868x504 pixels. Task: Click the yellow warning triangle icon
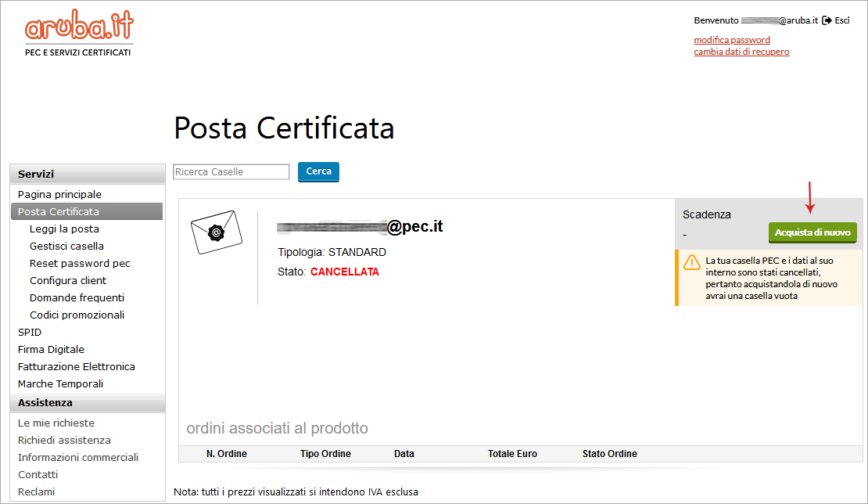click(x=692, y=262)
